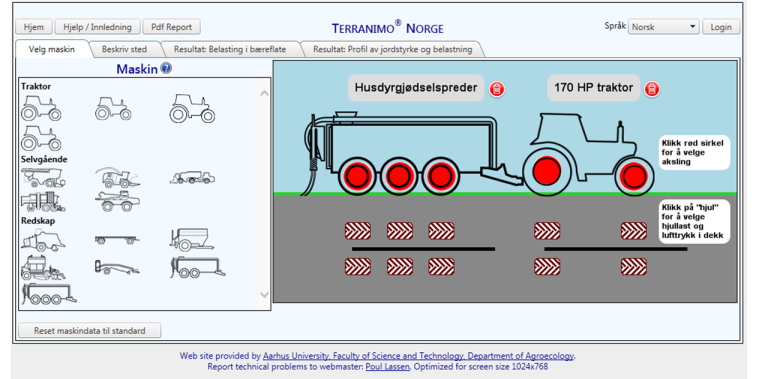Click the Selvgående section heading
768x379 pixels.
44,160
